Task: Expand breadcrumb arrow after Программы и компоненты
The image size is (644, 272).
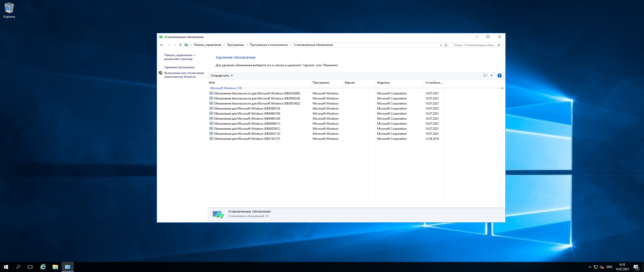Action: tap(291, 45)
